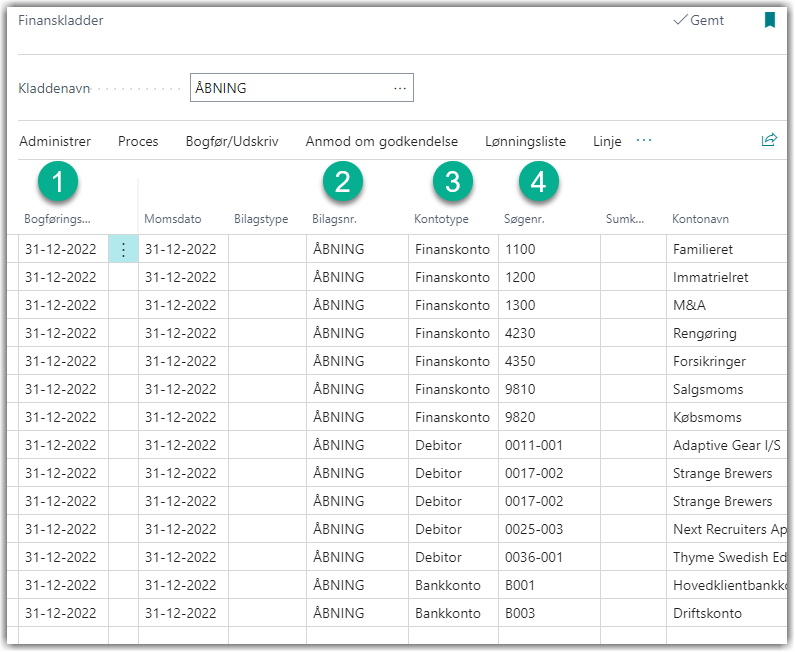Click Kontonavn cell Next Recruiters
Viewport: 795px width, 652px height.
pos(727,529)
